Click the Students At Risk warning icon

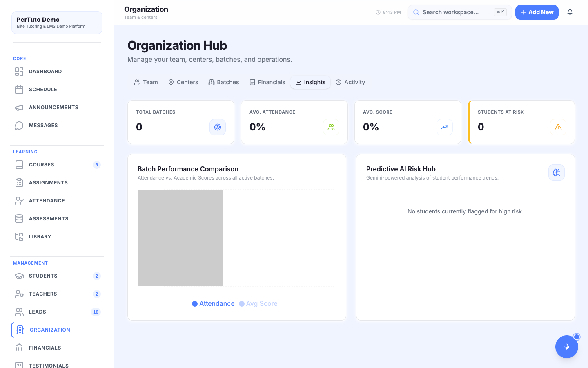pyautogui.click(x=558, y=127)
